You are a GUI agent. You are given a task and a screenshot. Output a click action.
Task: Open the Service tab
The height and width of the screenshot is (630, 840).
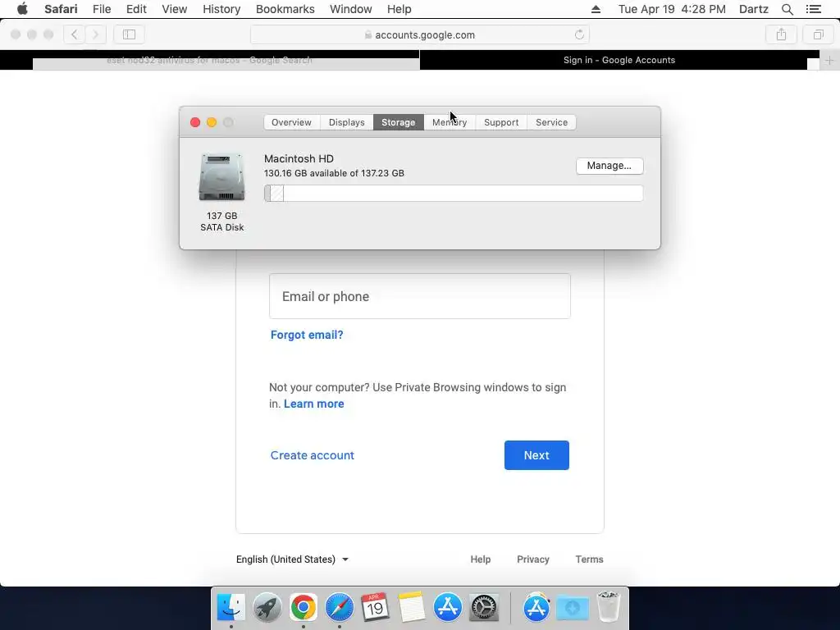[552, 122]
